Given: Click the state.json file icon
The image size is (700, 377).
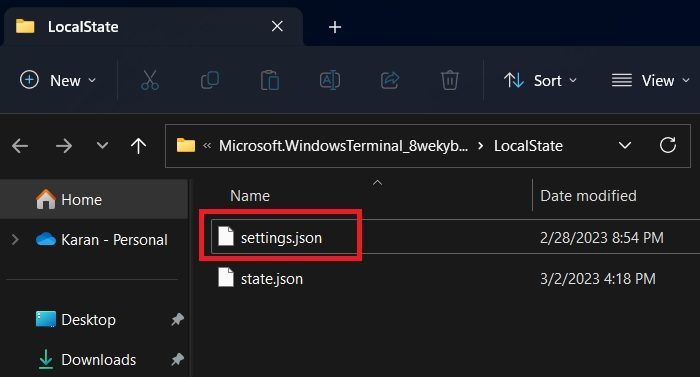Looking at the screenshot, I should [226, 277].
